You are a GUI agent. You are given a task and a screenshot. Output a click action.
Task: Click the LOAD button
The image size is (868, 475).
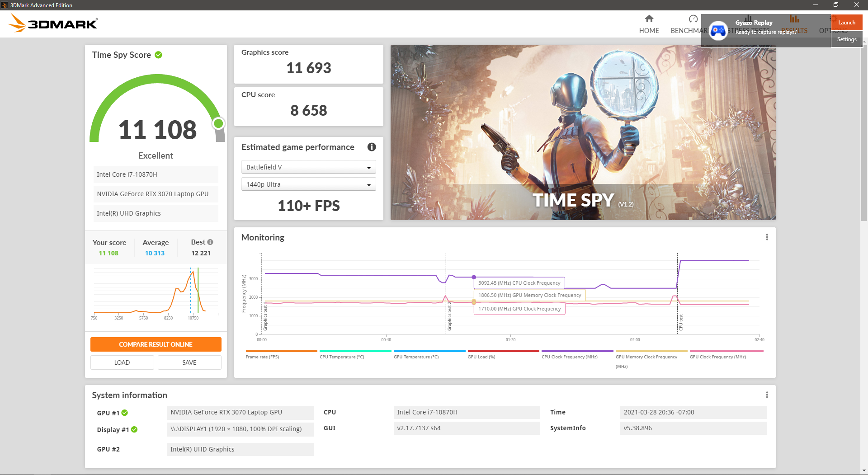pos(122,362)
